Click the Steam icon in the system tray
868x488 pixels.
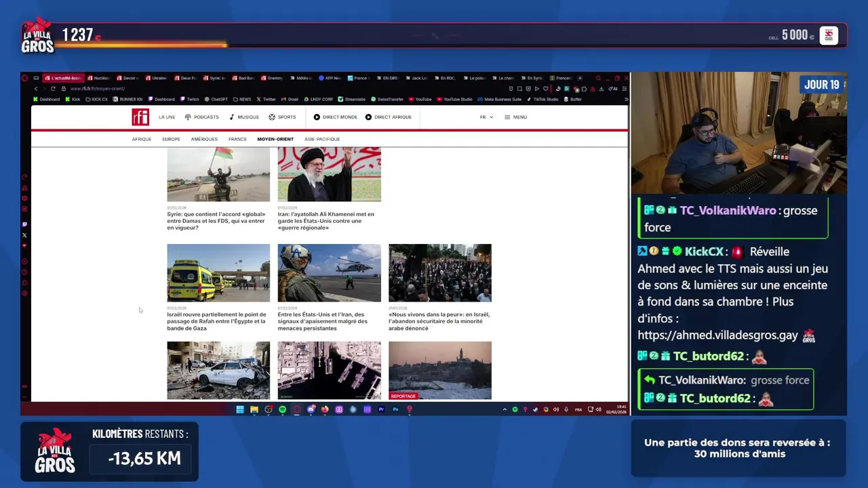(535, 409)
